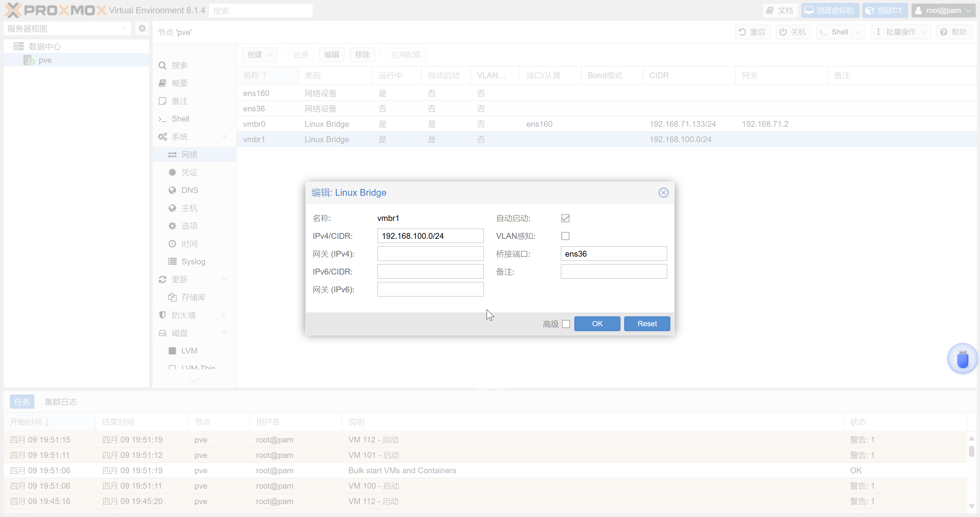Click the Firewall shield menu item

pos(183,315)
